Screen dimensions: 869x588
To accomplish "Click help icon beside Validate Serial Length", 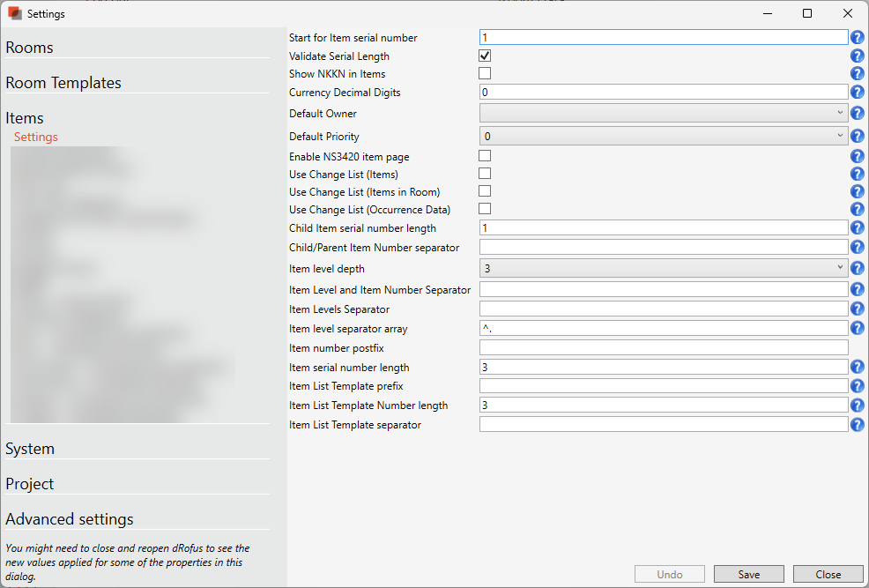I will (857, 56).
